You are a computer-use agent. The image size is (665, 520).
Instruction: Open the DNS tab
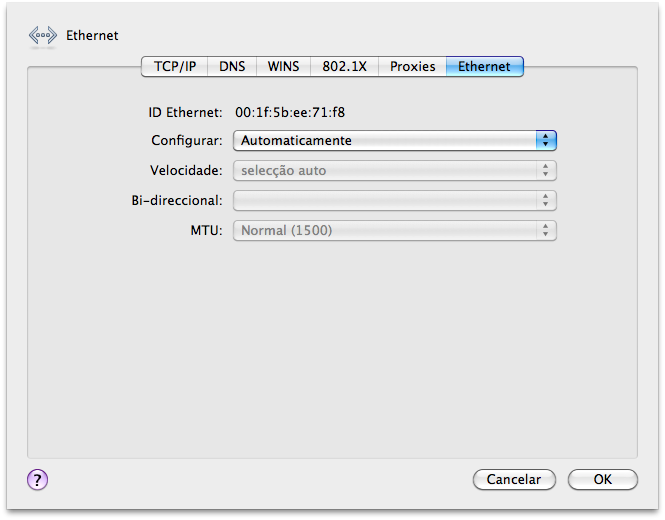[x=232, y=67]
